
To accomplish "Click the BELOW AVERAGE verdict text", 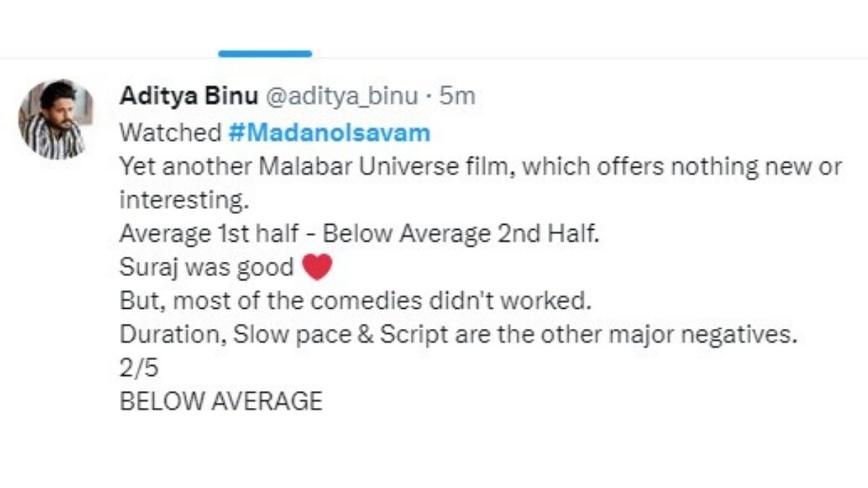I will pyautogui.click(x=221, y=401).
